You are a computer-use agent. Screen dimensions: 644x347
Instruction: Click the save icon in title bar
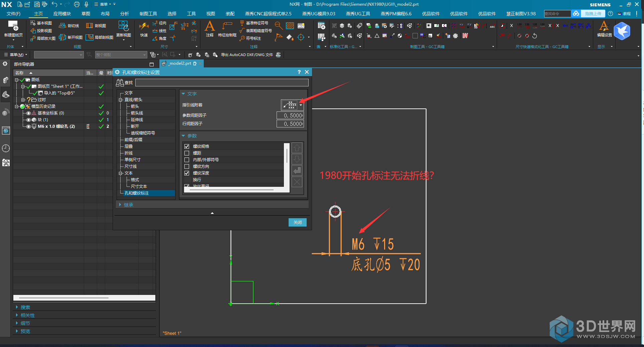point(37,4)
